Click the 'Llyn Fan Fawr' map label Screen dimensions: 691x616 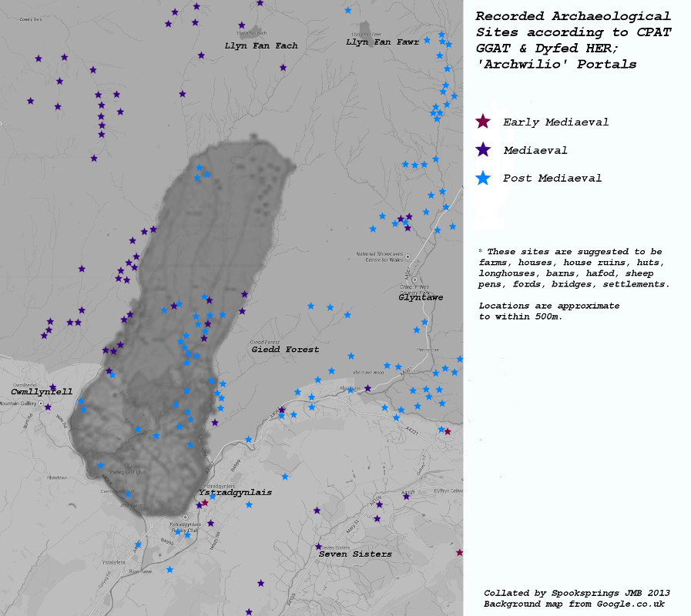(x=382, y=42)
